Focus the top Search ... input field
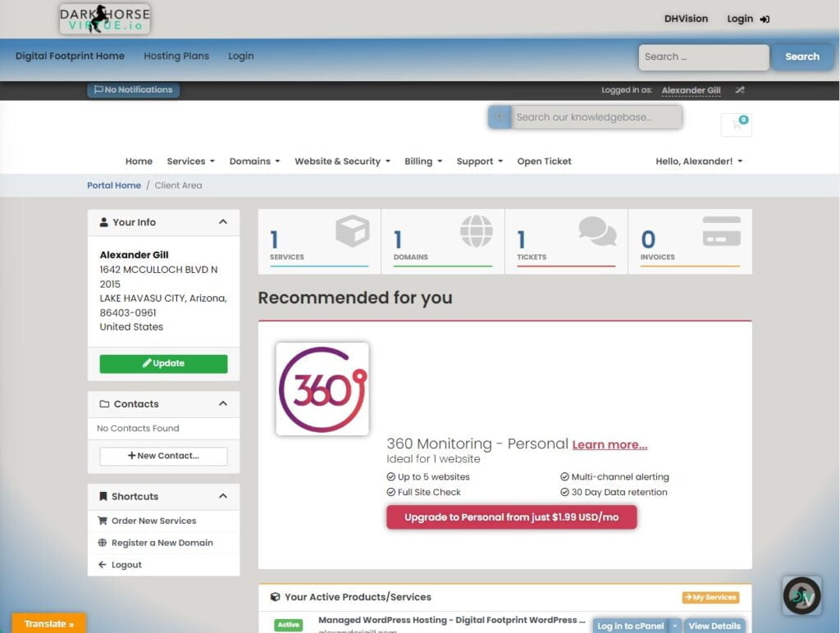The height and width of the screenshot is (633, 840). click(x=703, y=57)
